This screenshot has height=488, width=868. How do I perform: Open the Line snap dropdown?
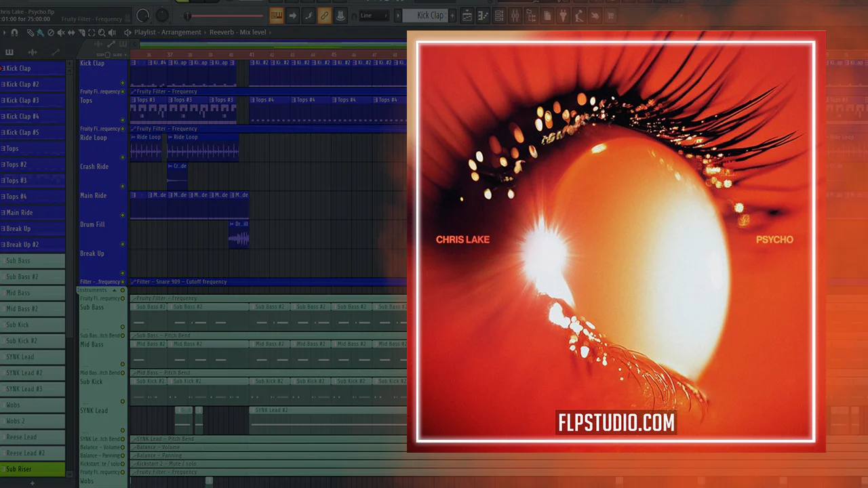coord(373,16)
